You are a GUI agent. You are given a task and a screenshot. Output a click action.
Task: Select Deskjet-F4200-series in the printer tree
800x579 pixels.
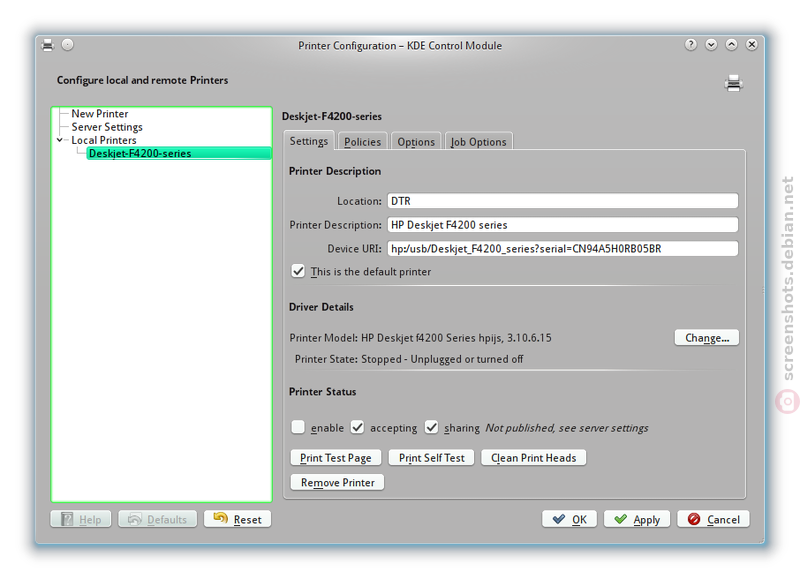(x=179, y=154)
